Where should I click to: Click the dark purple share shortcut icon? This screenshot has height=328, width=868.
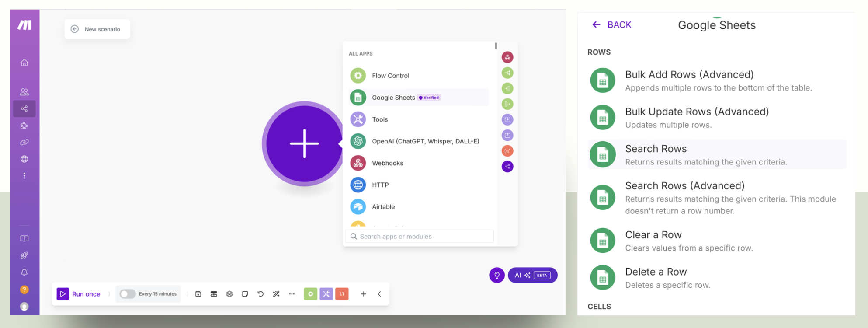(507, 167)
